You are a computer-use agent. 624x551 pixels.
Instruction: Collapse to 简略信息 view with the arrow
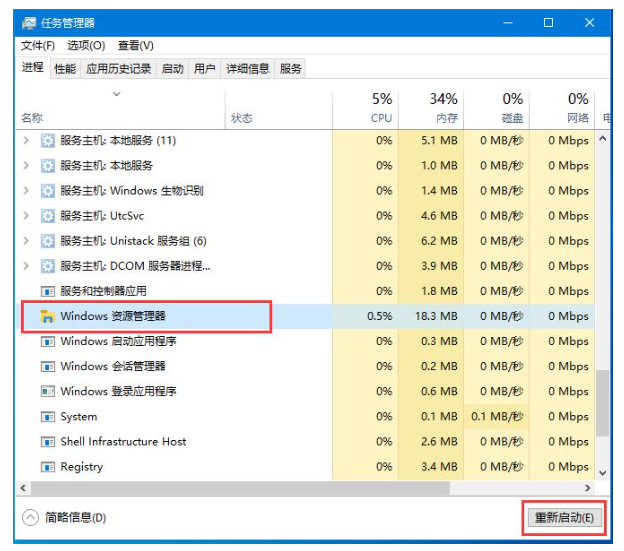pyautogui.click(x=30, y=517)
